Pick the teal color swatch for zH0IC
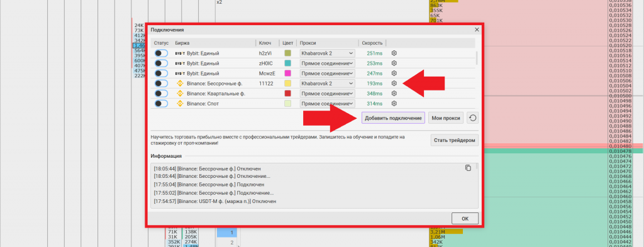The height and width of the screenshot is (247, 644). (x=288, y=63)
